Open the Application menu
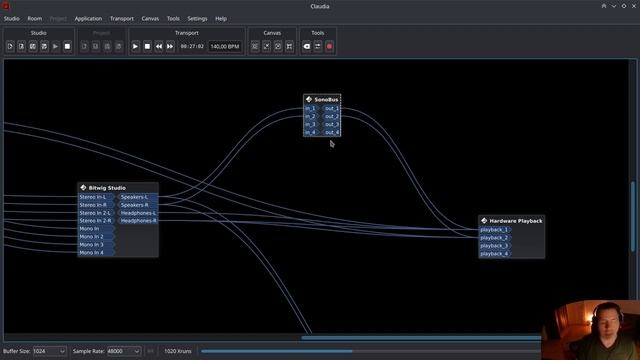The height and width of the screenshot is (360, 640). click(x=88, y=19)
